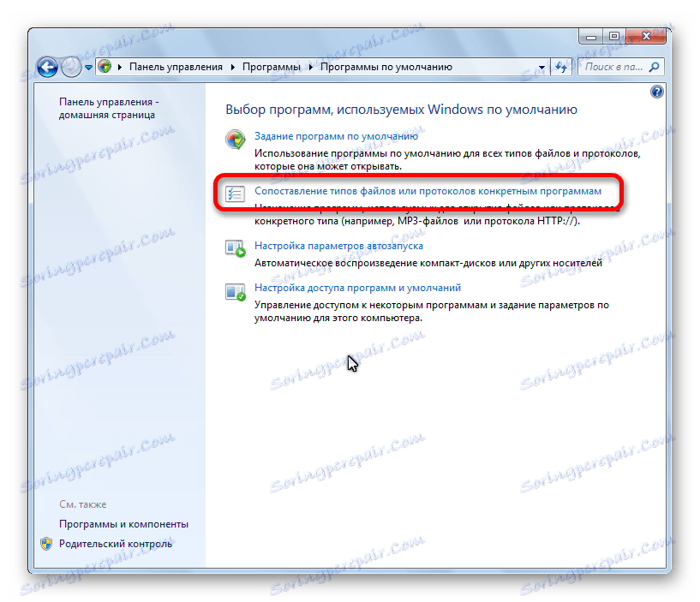
Task: Click the text Автоматическое воспроизведение компакт-дисков
Action: pos(428,263)
